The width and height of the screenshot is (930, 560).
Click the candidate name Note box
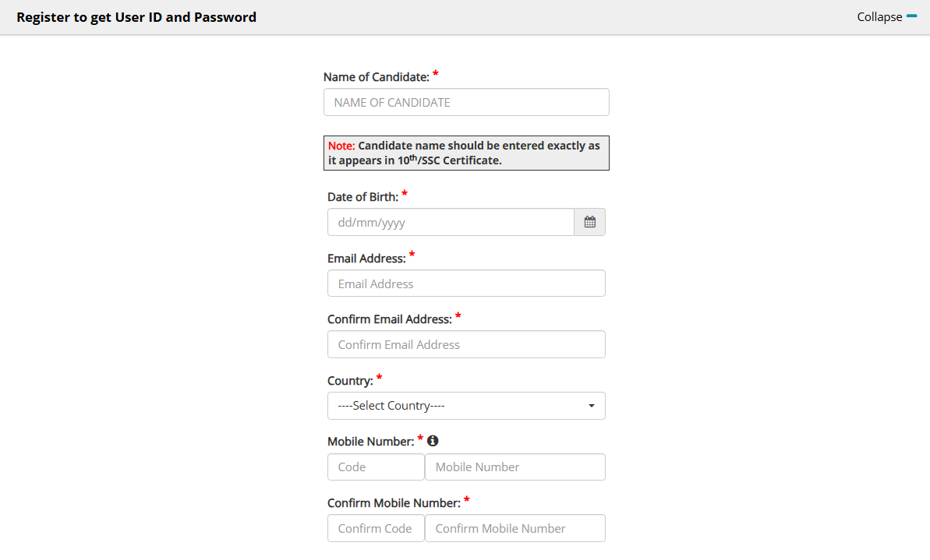[466, 153]
